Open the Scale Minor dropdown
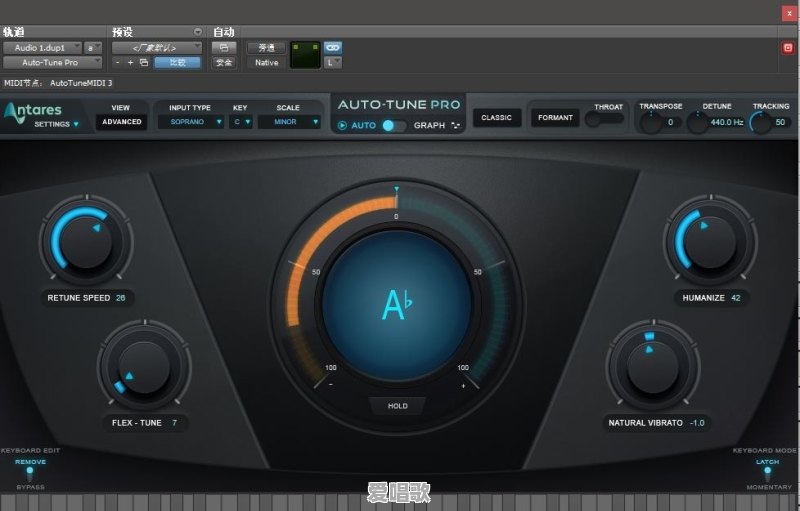Viewport: 800px width, 511px height. (x=289, y=122)
